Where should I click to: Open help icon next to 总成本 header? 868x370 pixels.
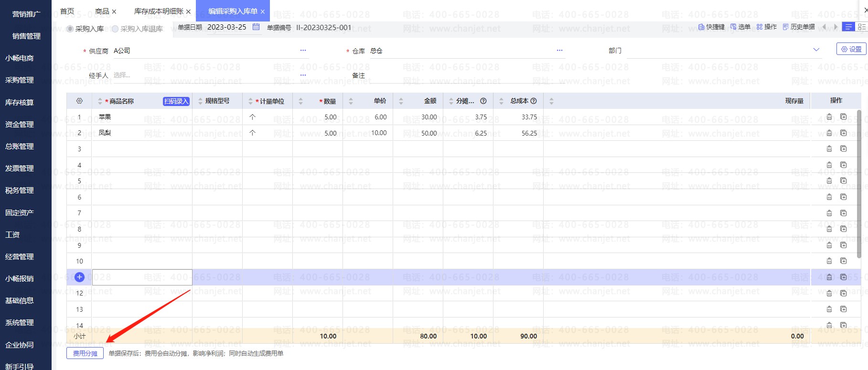click(x=534, y=101)
